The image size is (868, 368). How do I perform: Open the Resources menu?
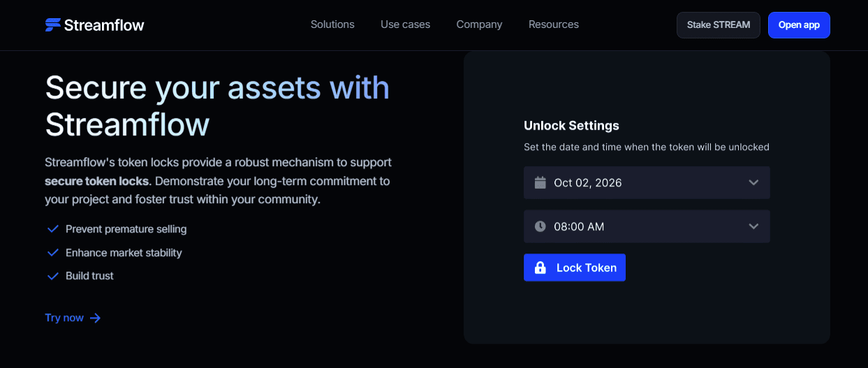tap(554, 24)
